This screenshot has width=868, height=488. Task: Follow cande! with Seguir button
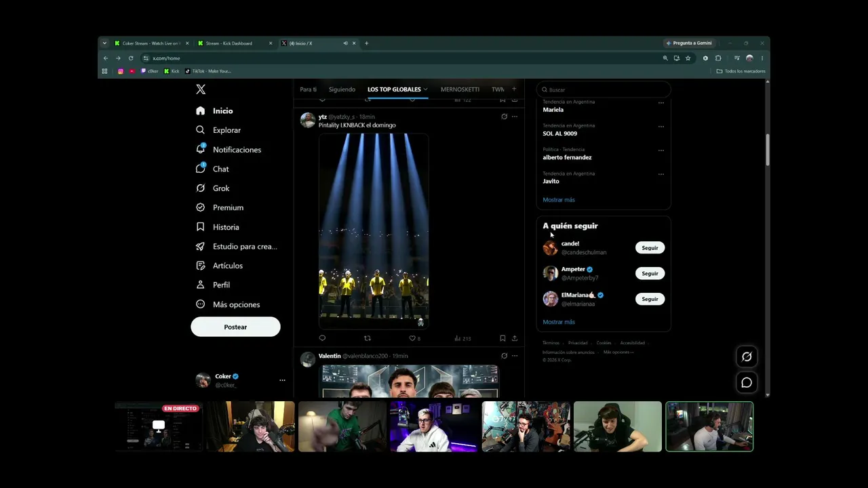pyautogui.click(x=650, y=247)
